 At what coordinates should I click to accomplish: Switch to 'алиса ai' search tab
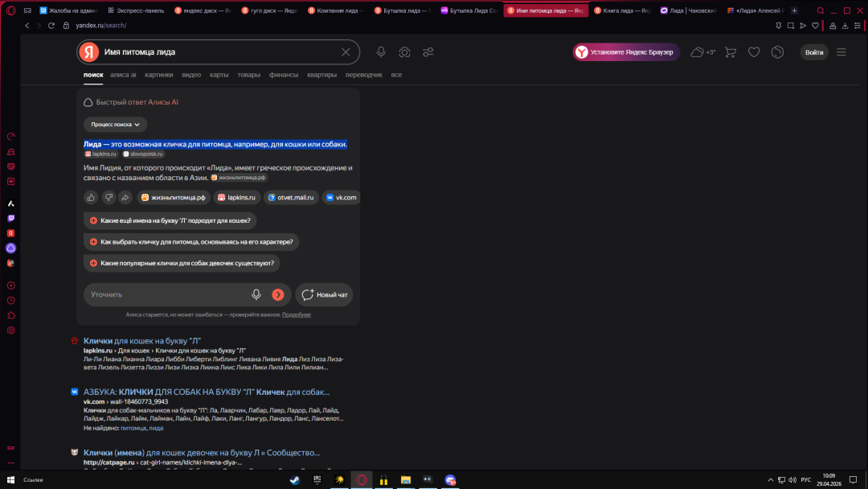click(123, 75)
